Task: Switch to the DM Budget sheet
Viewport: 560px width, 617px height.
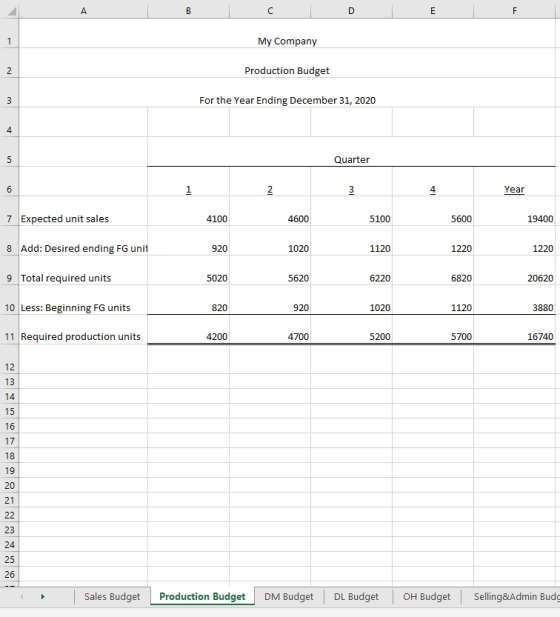Action: (289, 597)
